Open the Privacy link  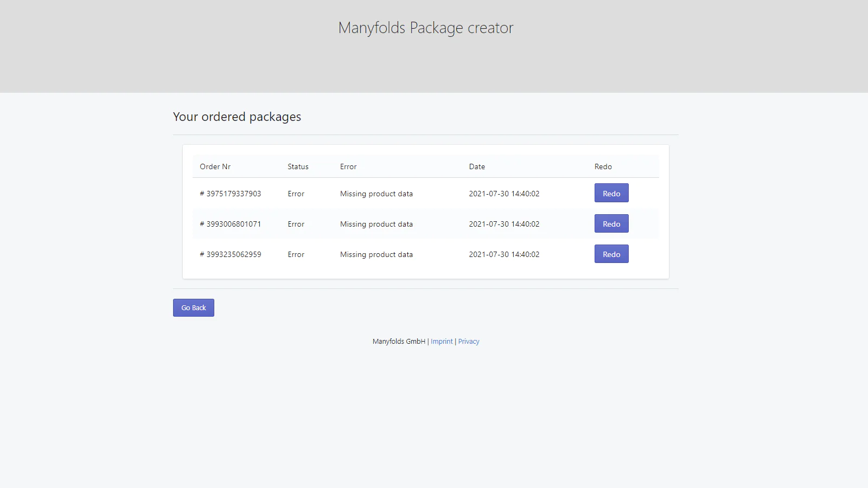pyautogui.click(x=469, y=342)
